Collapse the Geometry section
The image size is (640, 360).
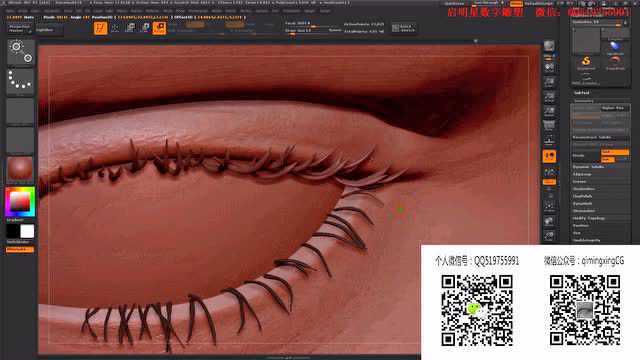[x=584, y=101]
